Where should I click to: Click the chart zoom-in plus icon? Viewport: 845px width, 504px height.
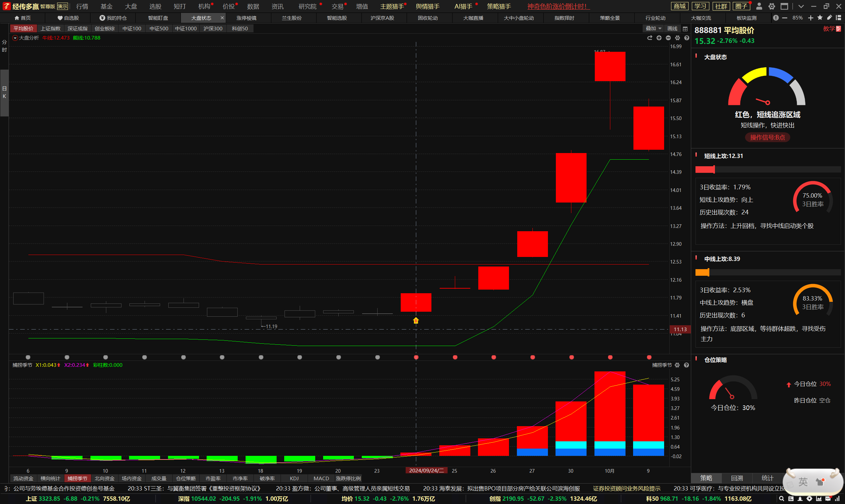tap(659, 38)
